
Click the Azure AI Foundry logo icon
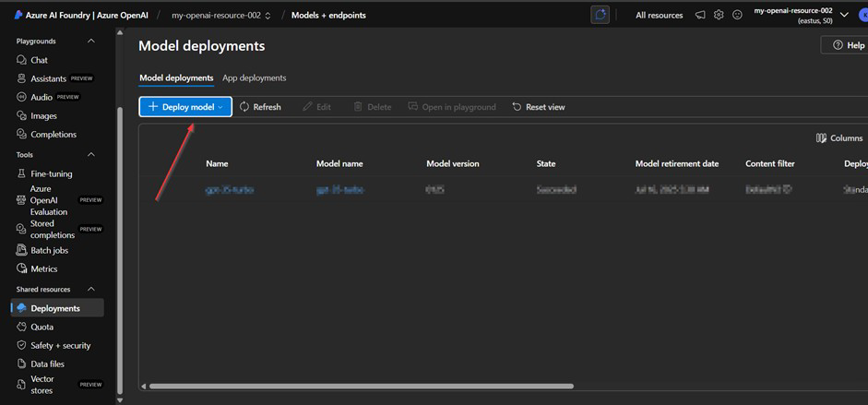tap(18, 16)
